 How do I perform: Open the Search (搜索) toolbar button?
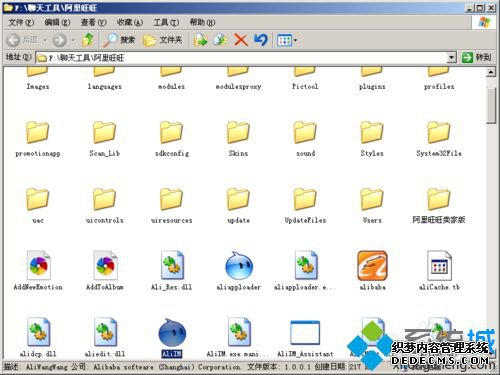point(119,40)
